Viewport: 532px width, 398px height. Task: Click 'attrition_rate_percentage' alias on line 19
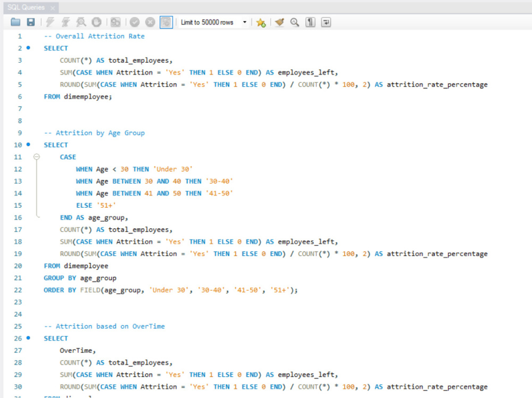coord(437,254)
